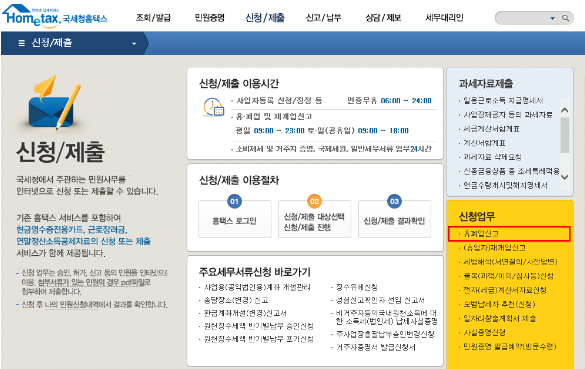Click the 홈택스 로그인 step box

235,219
